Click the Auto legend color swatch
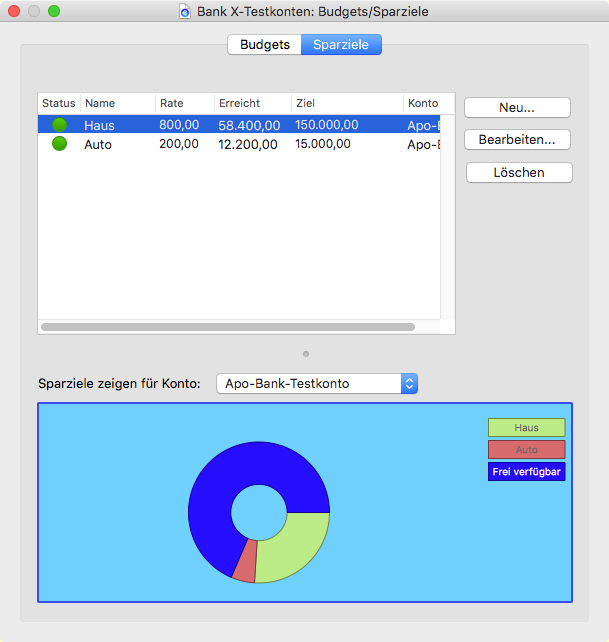This screenshot has height=642, width=609. (x=526, y=449)
